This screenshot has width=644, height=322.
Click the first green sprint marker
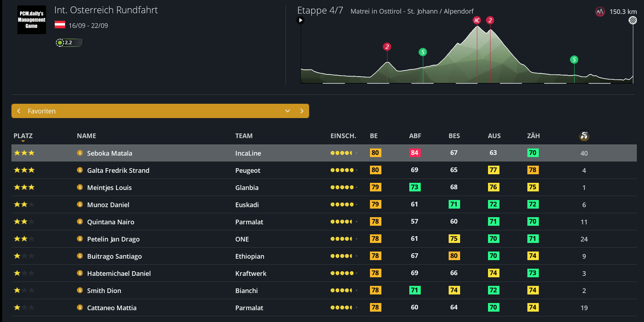[423, 52]
